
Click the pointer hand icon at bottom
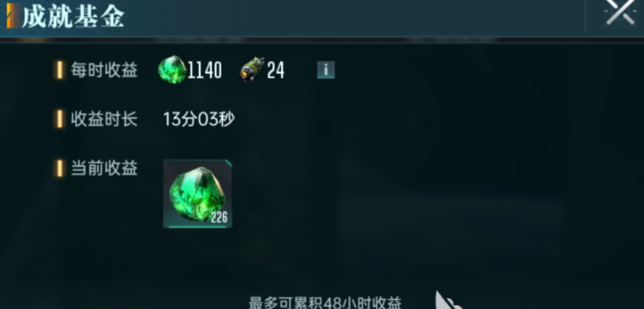(x=447, y=301)
